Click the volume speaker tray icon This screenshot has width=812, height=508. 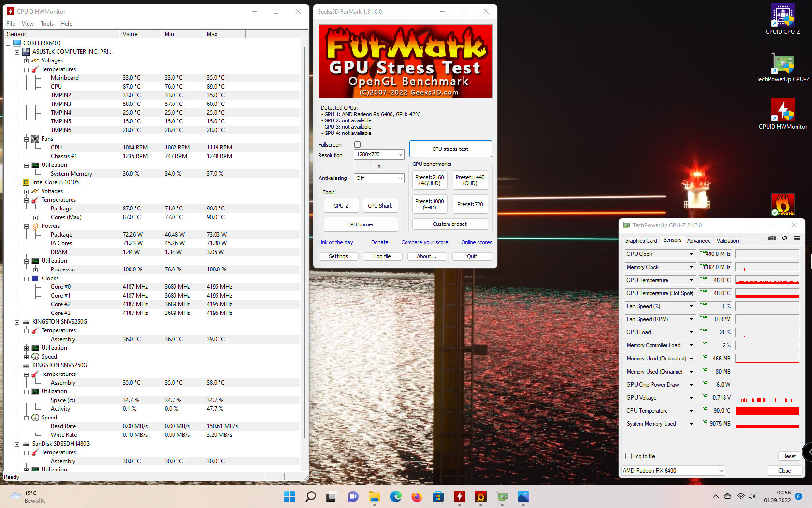pos(752,496)
